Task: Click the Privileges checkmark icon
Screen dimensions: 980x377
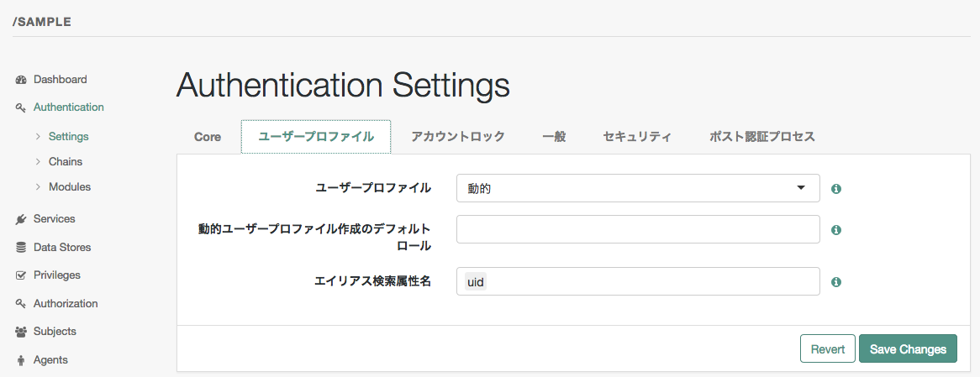Action: [21, 275]
